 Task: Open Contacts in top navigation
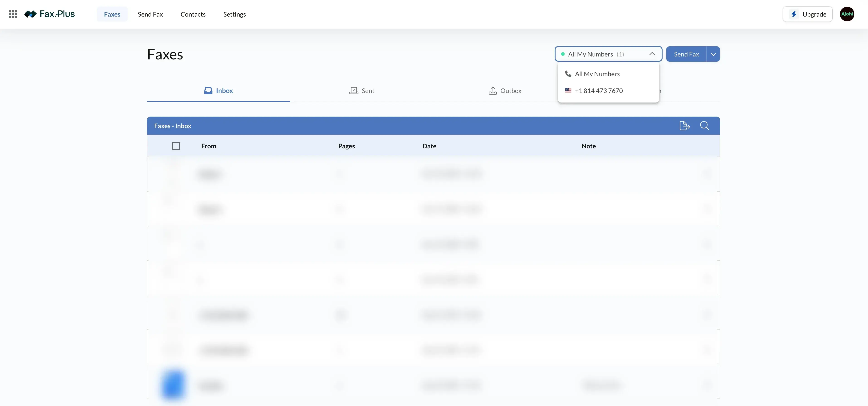point(193,14)
